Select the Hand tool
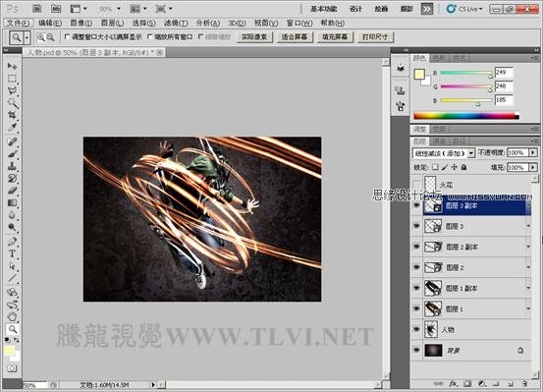543x392 pixels. 13,316
